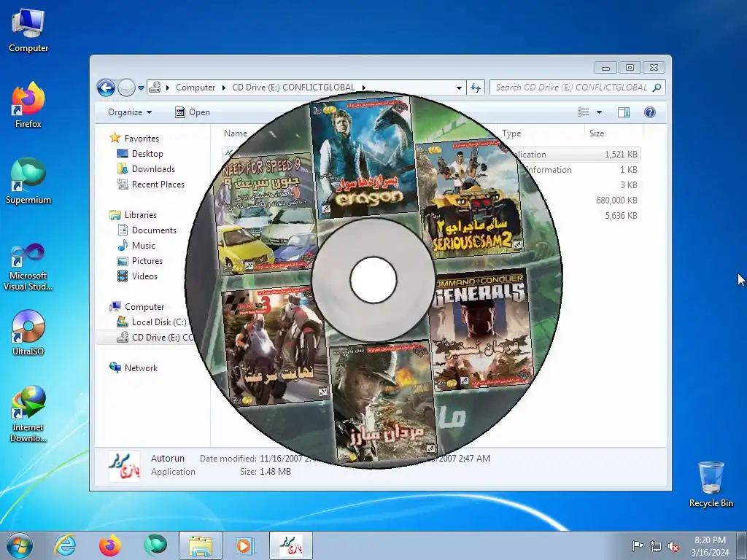Open the Windows Start button
The height and width of the screenshot is (560, 747).
pos(20,545)
